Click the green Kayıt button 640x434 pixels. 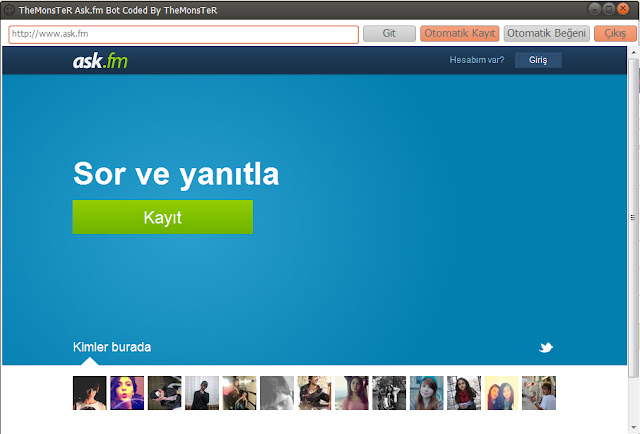163,217
